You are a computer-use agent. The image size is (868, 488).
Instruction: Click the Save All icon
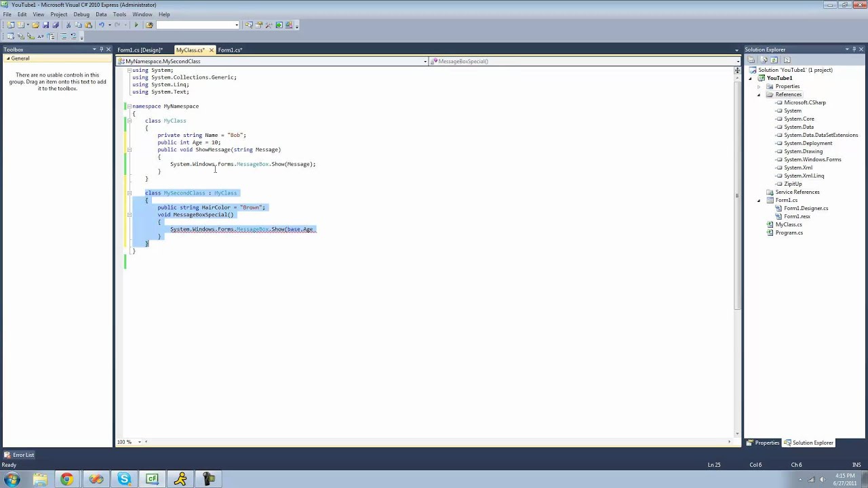click(56, 25)
